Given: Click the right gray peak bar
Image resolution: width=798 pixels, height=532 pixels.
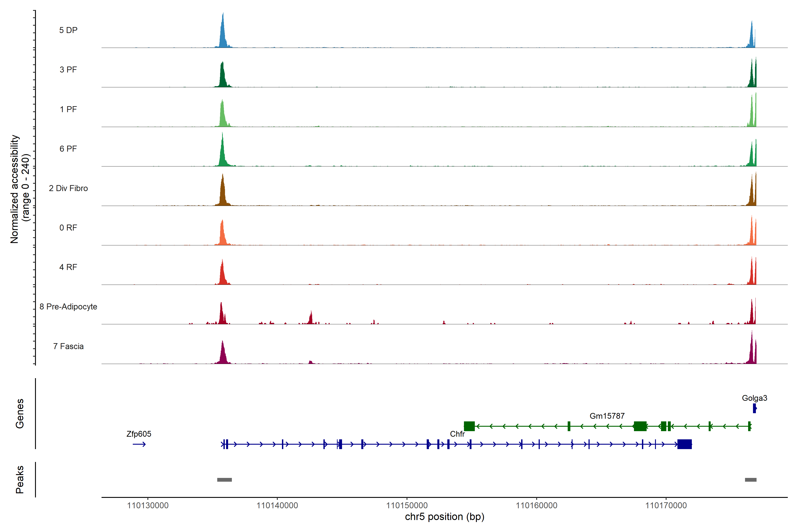Looking at the screenshot, I should [x=751, y=480].
